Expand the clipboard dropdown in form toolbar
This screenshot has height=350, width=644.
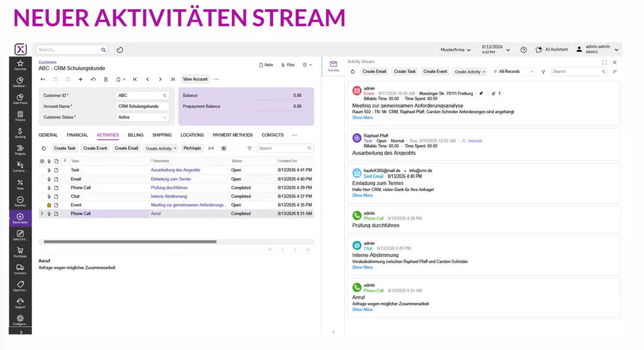[120, 79]
